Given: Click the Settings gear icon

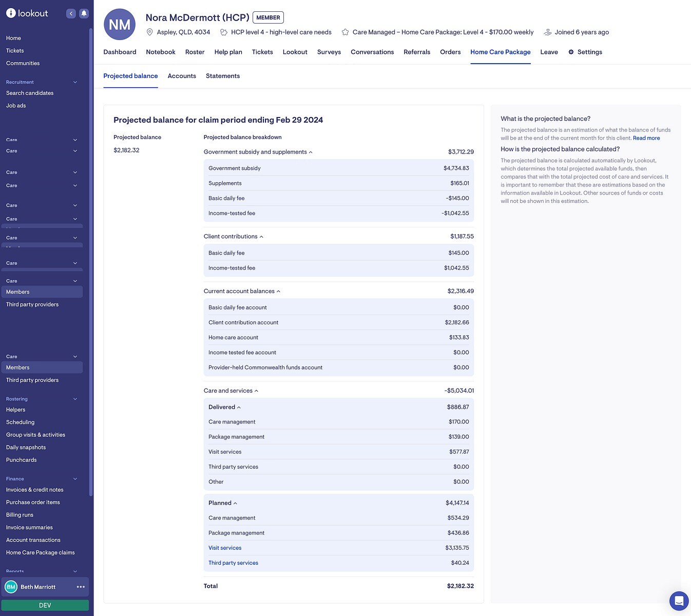Looking at the screenshot, I should pyautogui.click(x=571, y=52).
